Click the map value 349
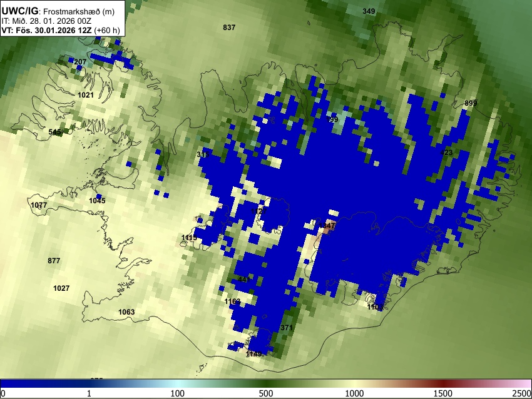This screenshot has width=532, height=399. pos(369,11)
